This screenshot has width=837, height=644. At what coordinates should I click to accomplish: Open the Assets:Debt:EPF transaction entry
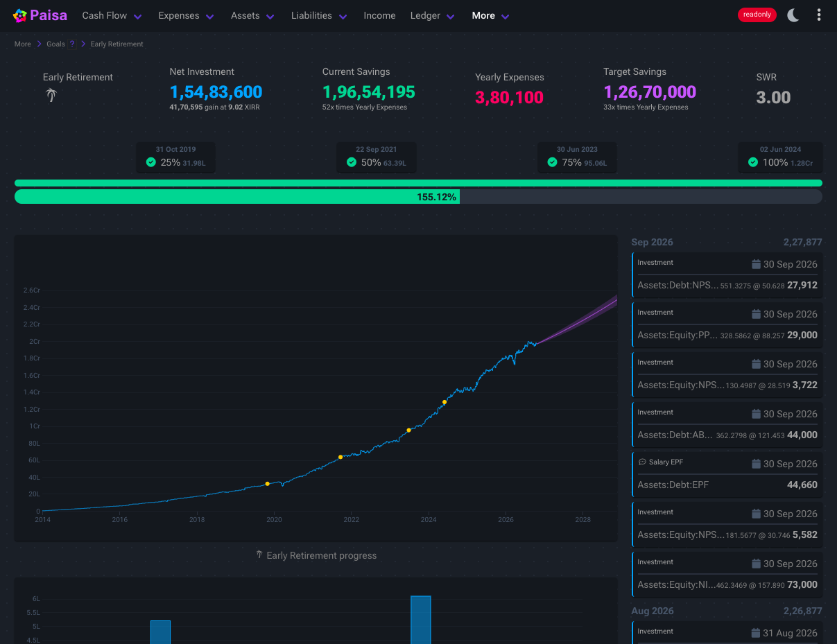click(727, 474)
